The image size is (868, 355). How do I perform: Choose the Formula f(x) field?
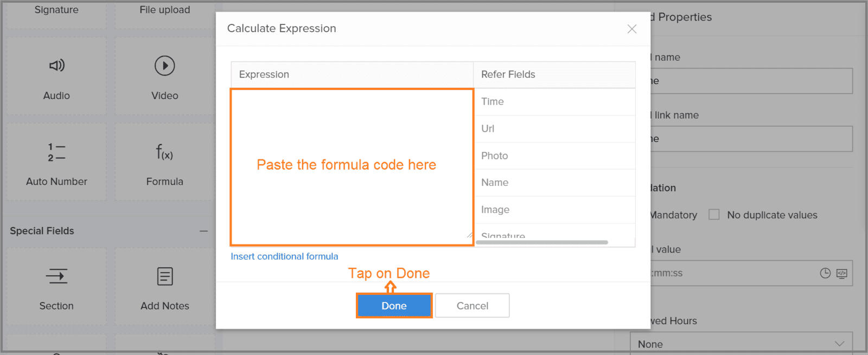click(164, 162)
